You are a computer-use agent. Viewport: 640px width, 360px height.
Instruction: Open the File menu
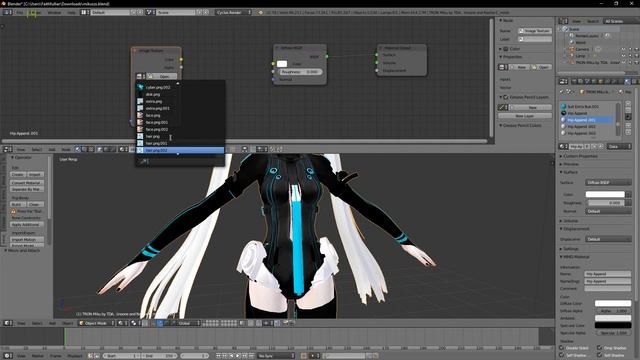pyautogui.click(x=20, y=13)
